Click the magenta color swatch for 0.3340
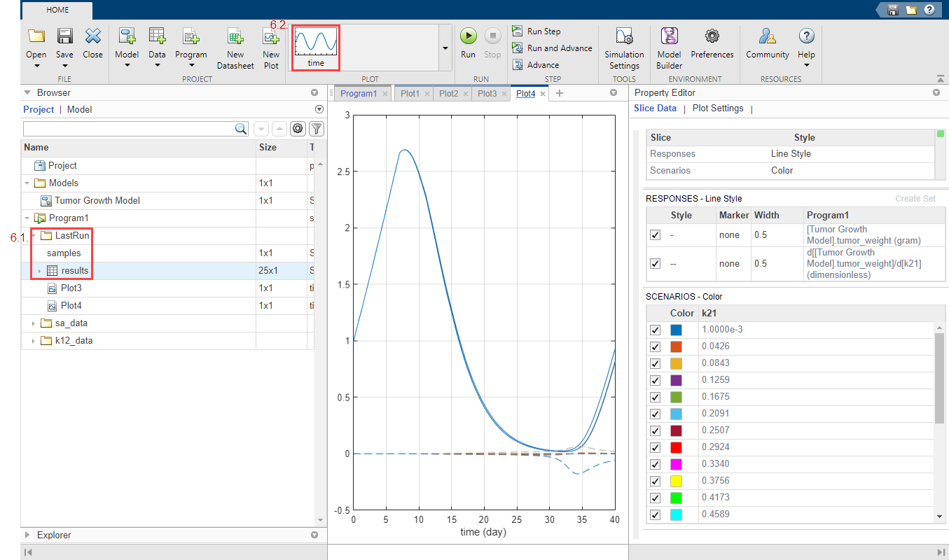This screenshot has height=560, width=949. [677, 464]
